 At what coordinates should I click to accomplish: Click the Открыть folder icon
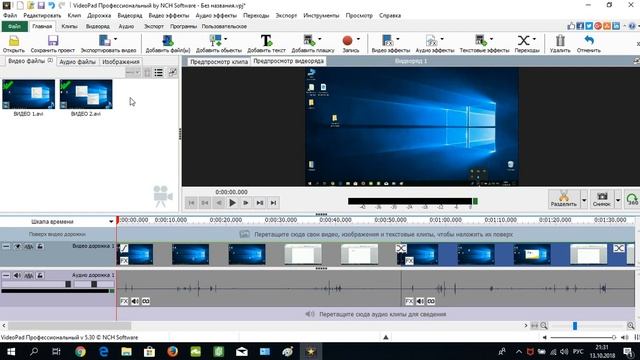tap(14, 41)
